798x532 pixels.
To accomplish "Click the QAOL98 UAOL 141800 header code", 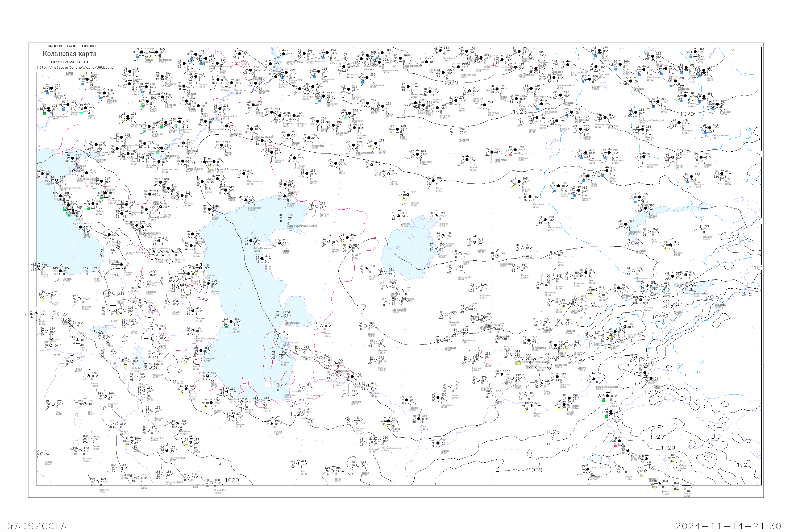I will [71, 46].
